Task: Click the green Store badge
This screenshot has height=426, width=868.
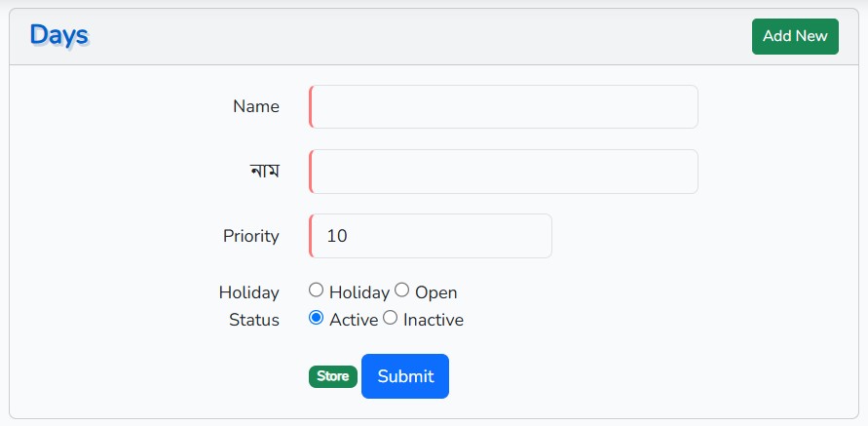Action: (333, 376)
